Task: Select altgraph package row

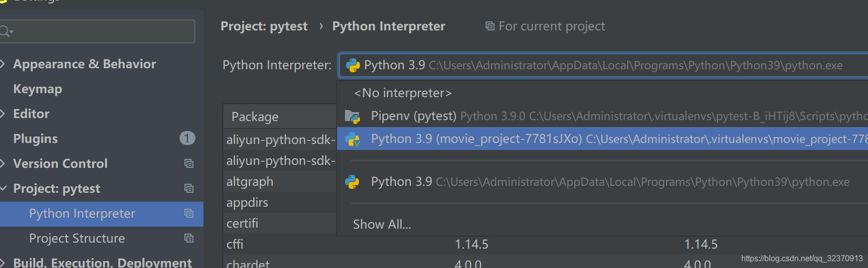Action: click(280, 181)
